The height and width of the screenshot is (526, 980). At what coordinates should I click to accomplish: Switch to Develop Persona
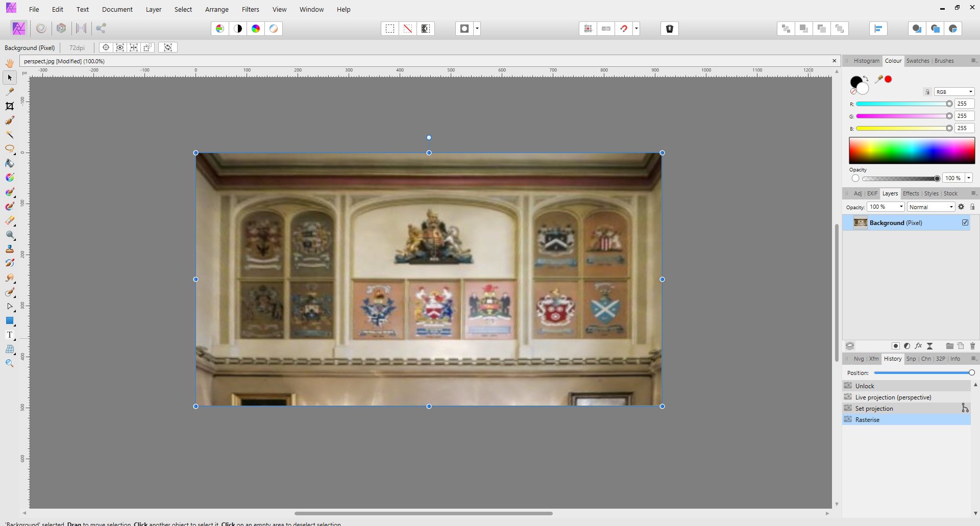tap(61, 29)
